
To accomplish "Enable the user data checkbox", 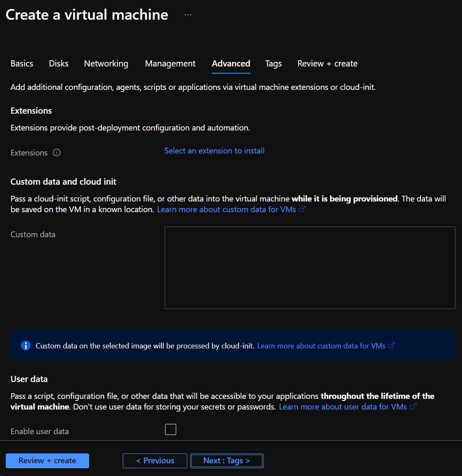I will pos(170,429).
